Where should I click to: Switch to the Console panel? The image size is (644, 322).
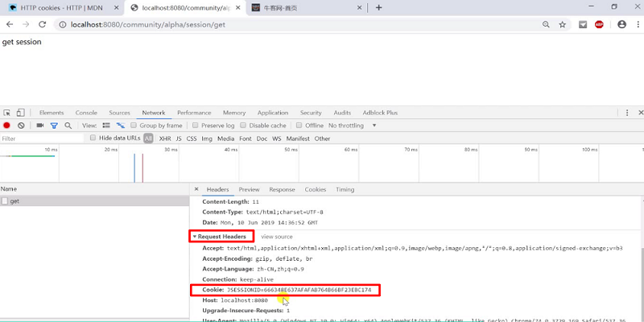86,113
